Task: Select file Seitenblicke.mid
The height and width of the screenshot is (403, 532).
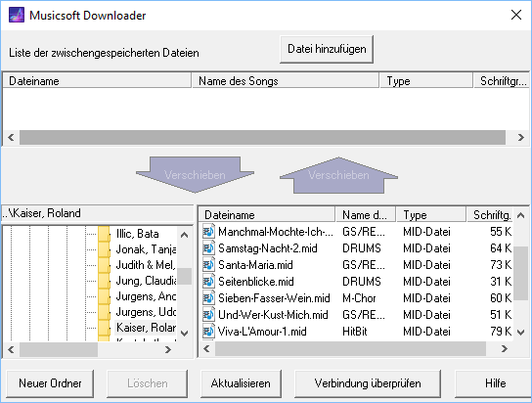Action: [x=256, y=282]
